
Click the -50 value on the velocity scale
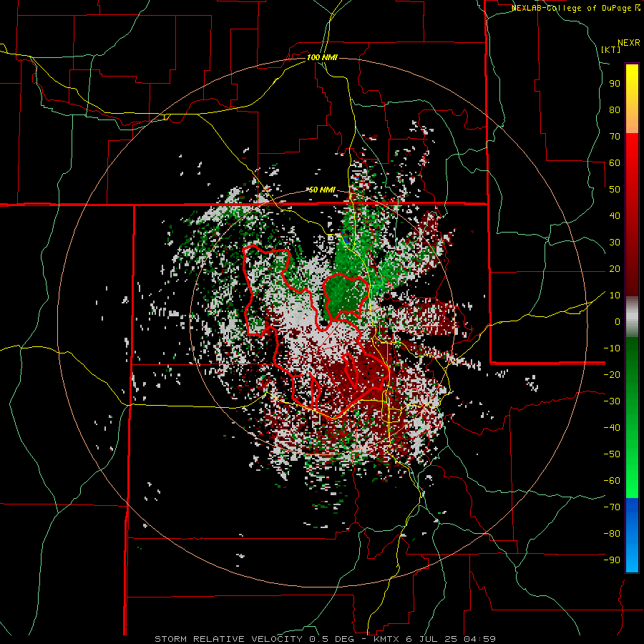click(x=612, y=454)
